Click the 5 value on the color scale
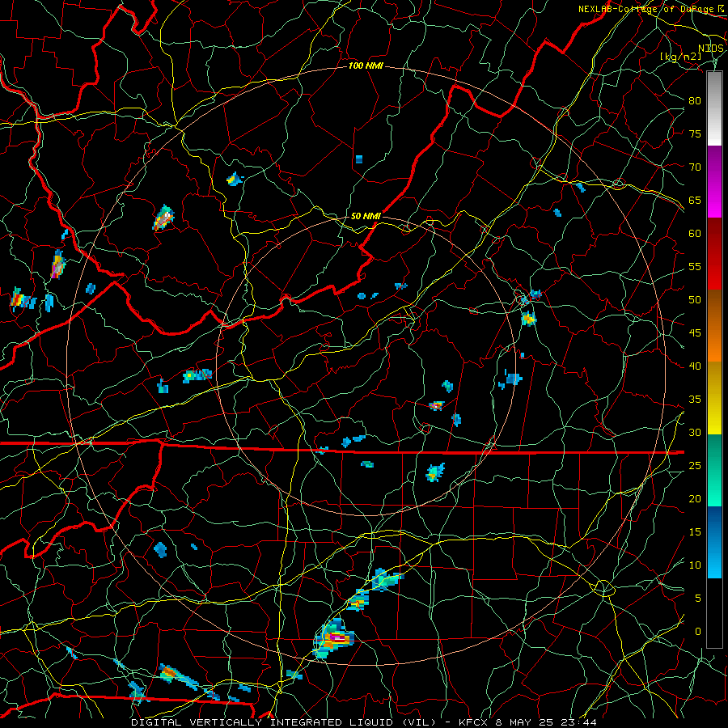Screen dimensions: 728x728 coord(698,599)
